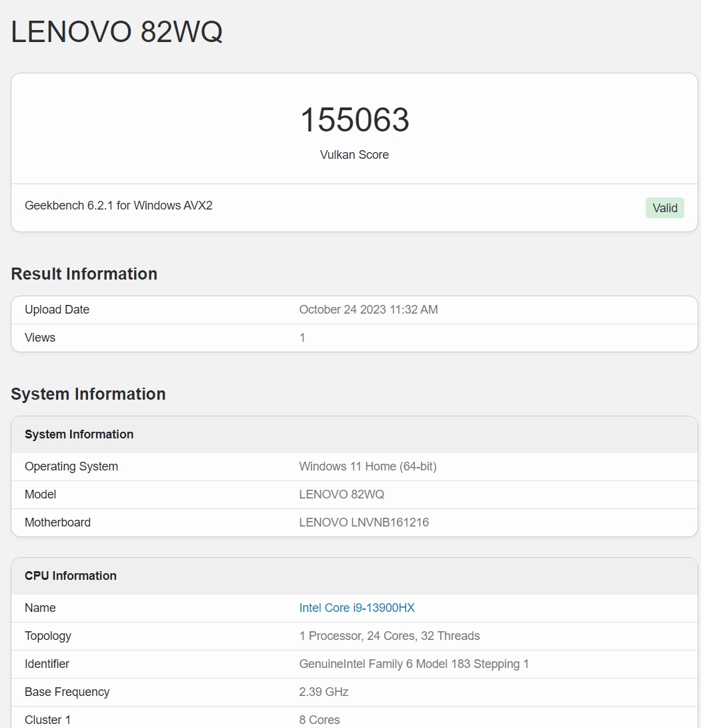
Task: Click the Cluster 1 row label
Action: (x=47, y=720)
